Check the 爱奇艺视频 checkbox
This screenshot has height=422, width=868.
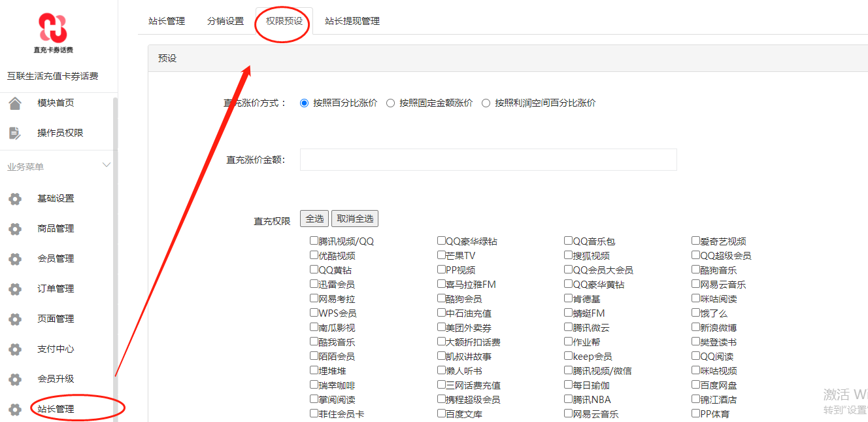(x=696, y=241)
